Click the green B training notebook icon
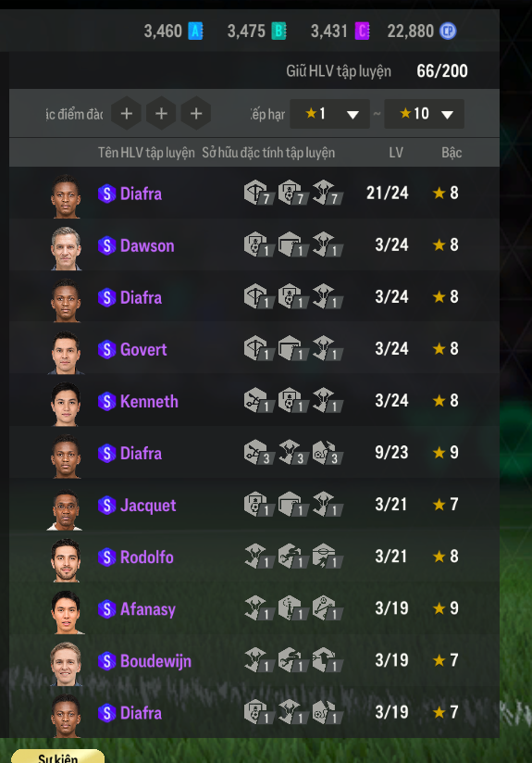Screen dimensions: 532x763 [278, 31]
